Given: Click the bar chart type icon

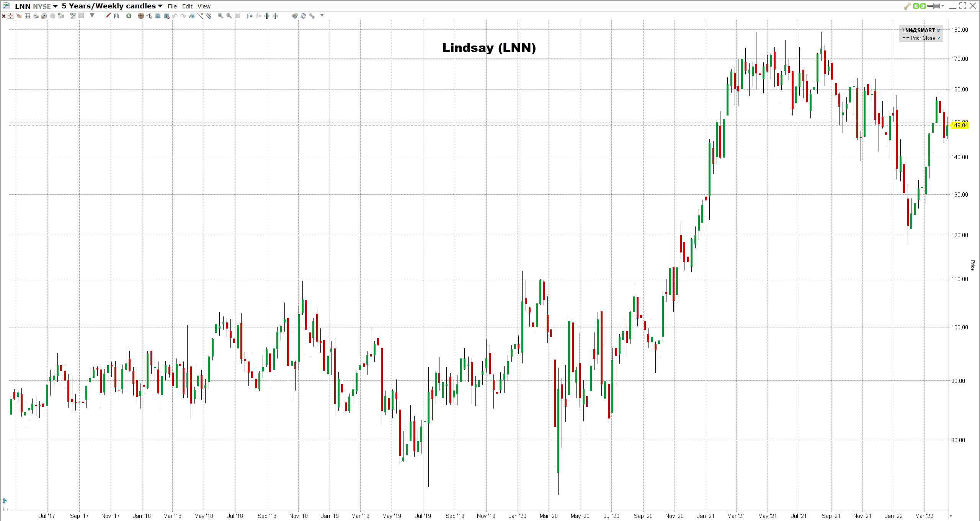Looking at the screenshot, I should click(x=116, y=16).
